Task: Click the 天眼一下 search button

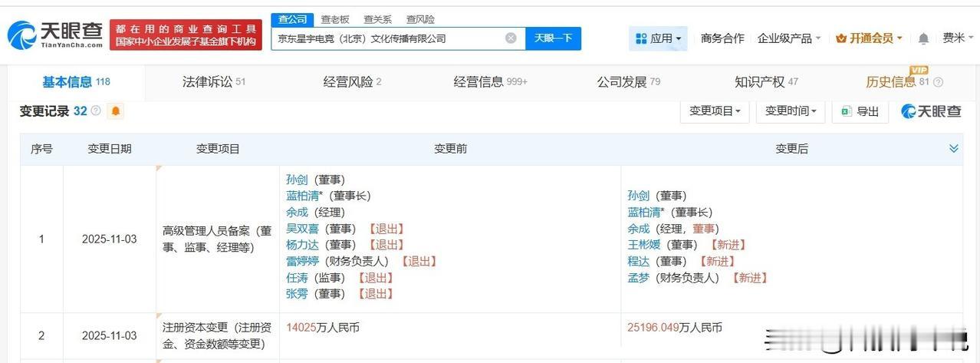Action: click(553, 38)
